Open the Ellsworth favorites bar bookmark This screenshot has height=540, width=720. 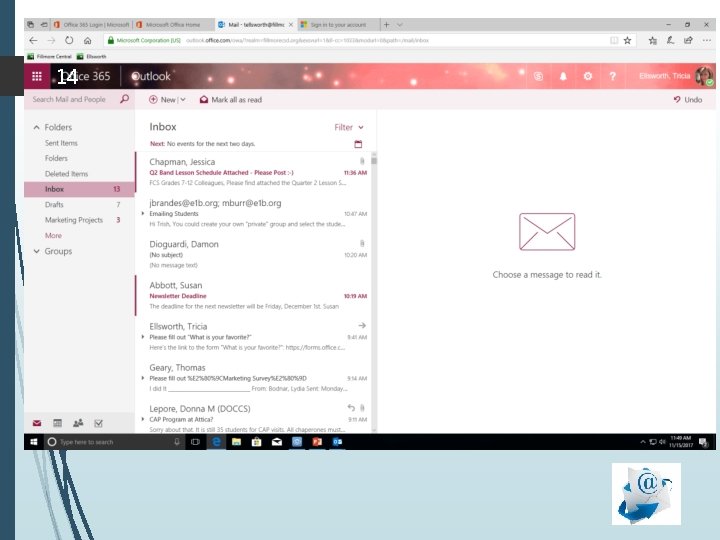tap(91, 56)
